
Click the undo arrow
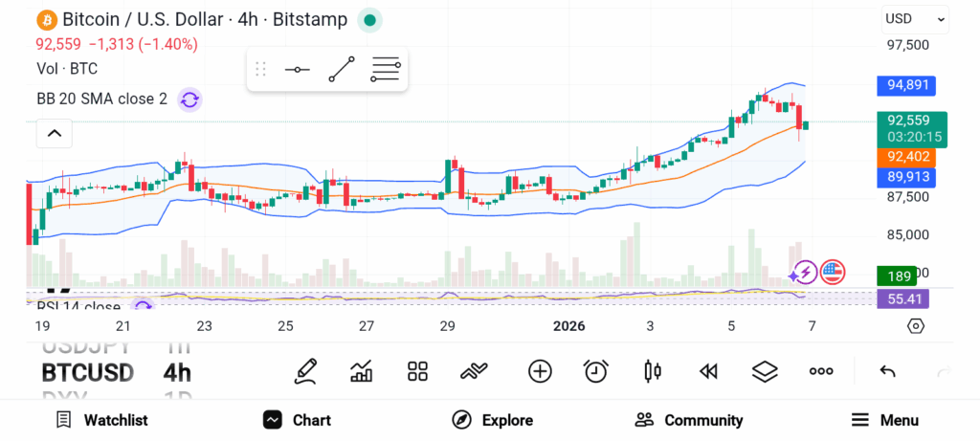pyautogui.click(x=887, y=371)
